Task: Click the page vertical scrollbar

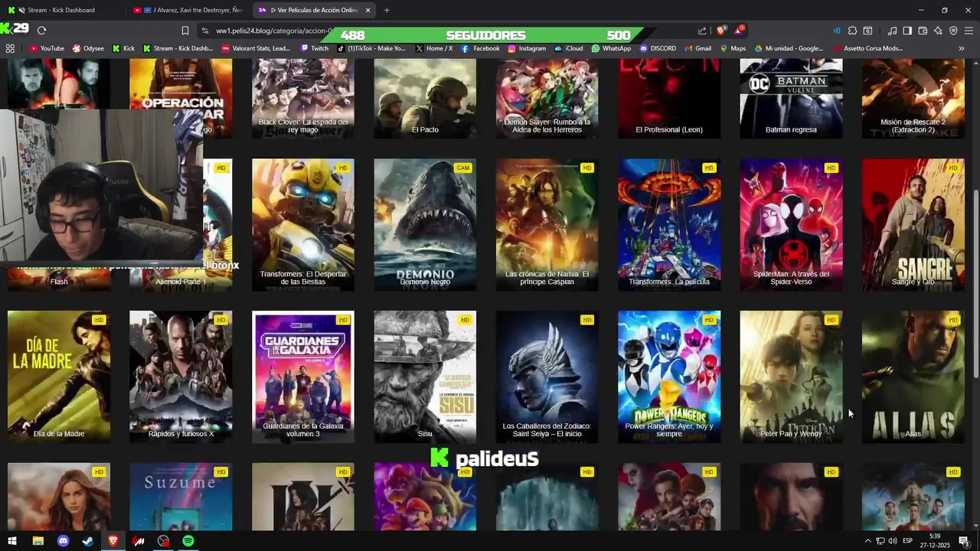Action: 975,283
